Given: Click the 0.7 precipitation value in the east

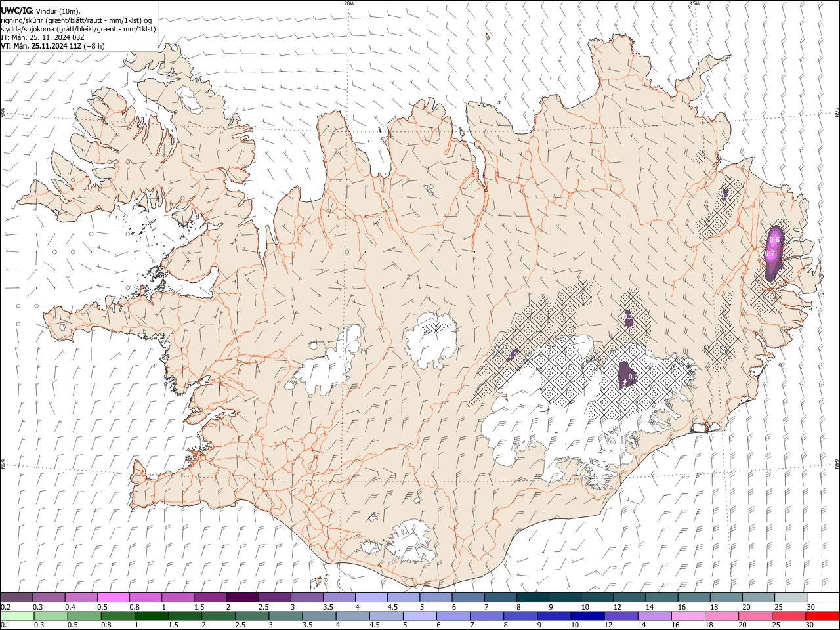Looking at the screenshot, I should click(770, 254).
